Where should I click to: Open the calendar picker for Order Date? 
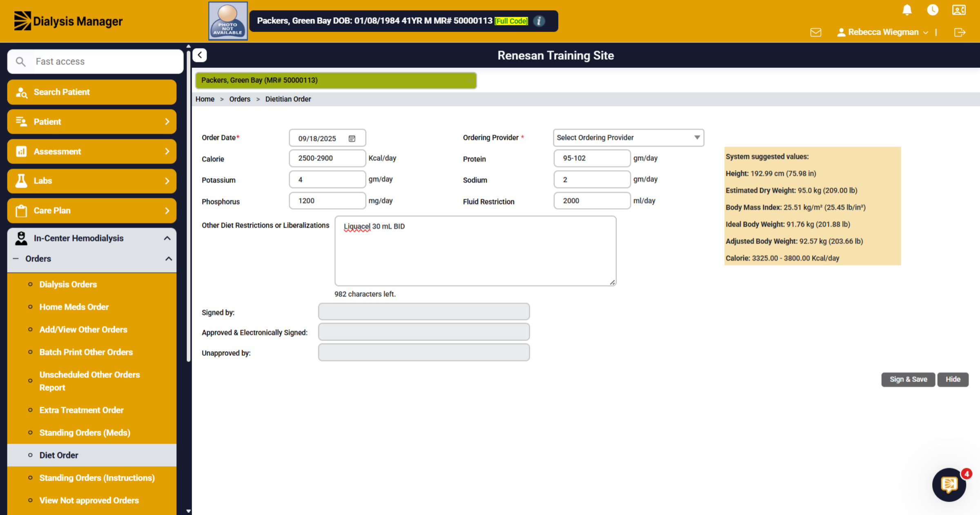352,138
